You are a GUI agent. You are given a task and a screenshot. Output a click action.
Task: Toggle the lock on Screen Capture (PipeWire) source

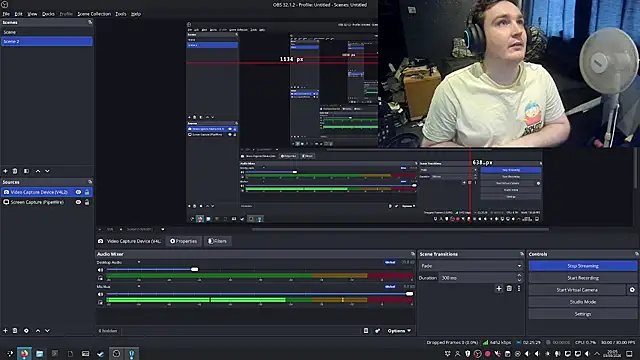click(x=87, y=202)
